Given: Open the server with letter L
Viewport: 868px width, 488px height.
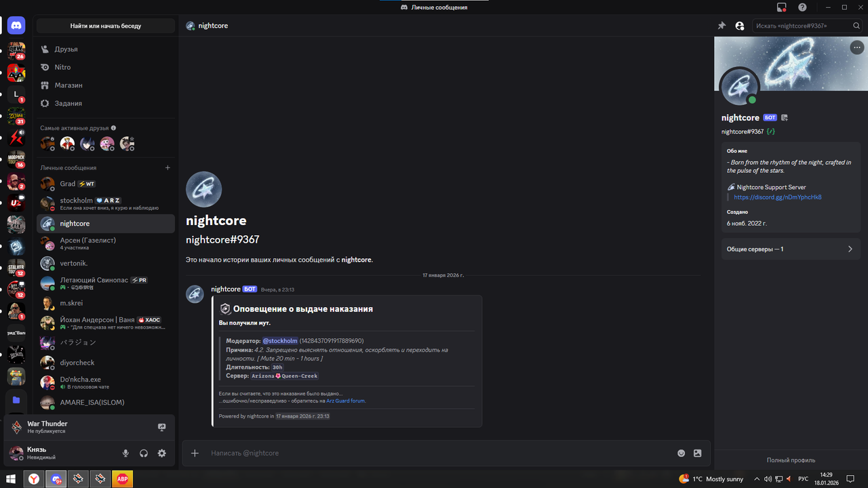Looking at the screenshot, I should (x=16, y=94).
